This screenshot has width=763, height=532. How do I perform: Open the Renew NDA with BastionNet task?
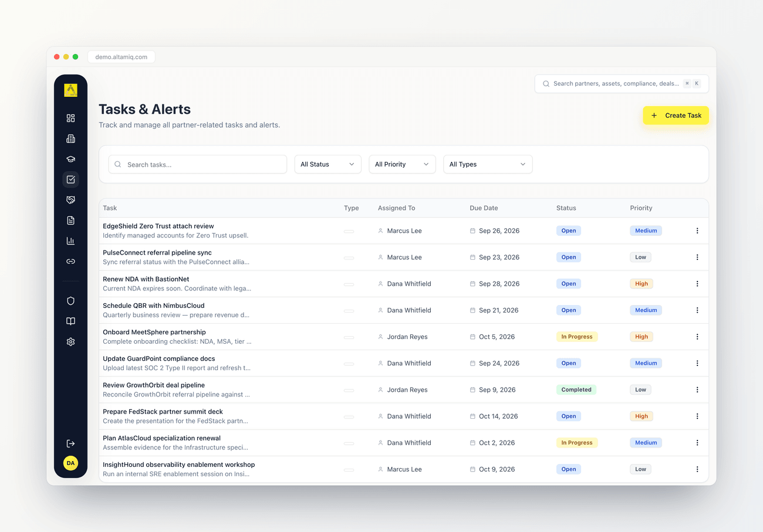[146, 279]
